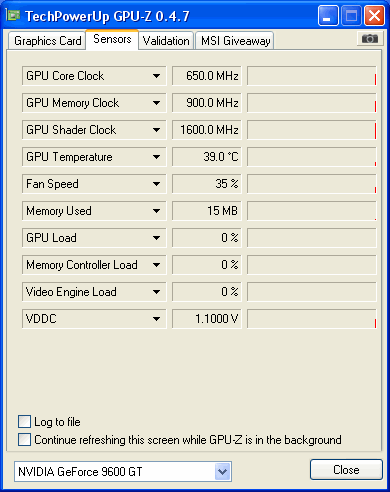The image size is (390, 492).
Task: Open GPU Core Clock sensor dropdown
Action: [156, 76]
